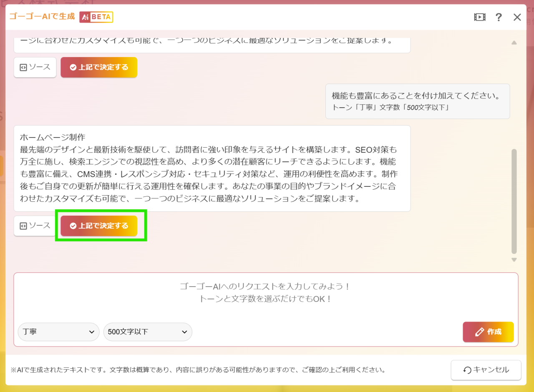
Task: Click the chat scrollbar thumb
Action: [514, 200]
